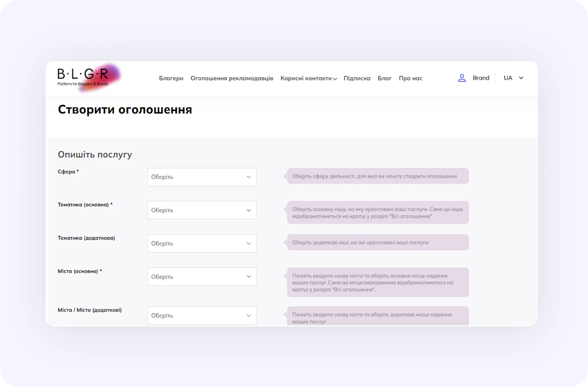Click the BLGR logo
The width and height of the screenshot is (588, 387).
[x=83, y=77]
